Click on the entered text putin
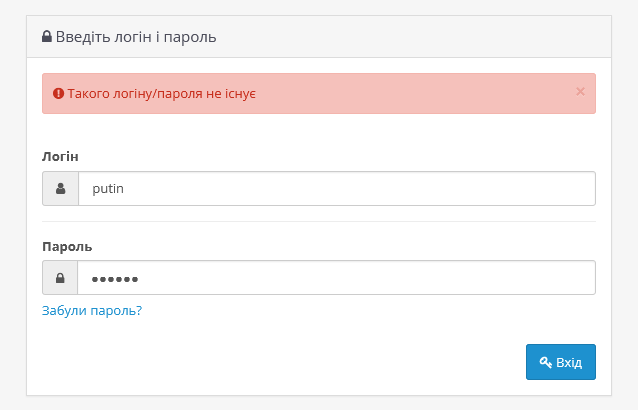This screenshot has height=410, width=638. pos(108,188)
